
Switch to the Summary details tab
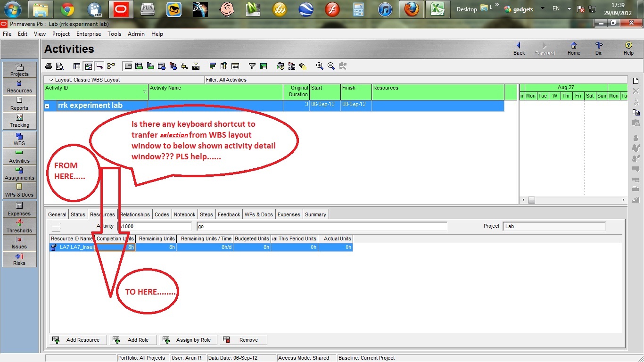point(315,214)
